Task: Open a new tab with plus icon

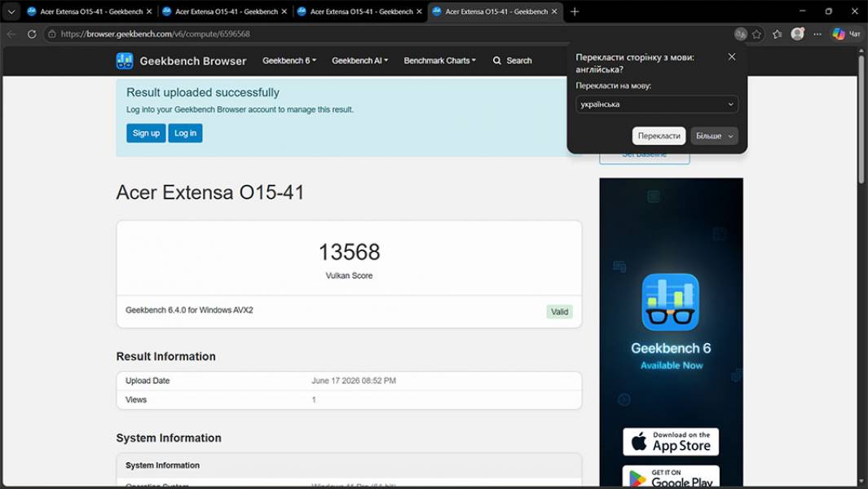Action: click(x=575, y=11)
